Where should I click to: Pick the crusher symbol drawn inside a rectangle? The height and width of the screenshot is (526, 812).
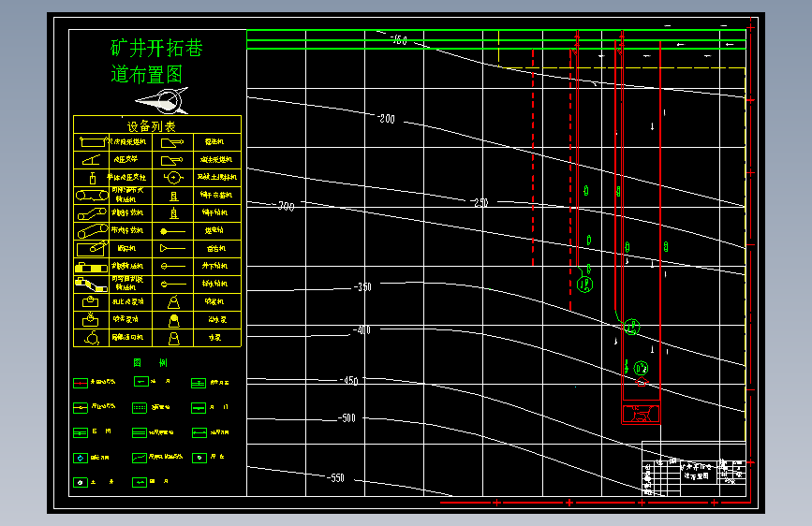(x=92, y=249)
